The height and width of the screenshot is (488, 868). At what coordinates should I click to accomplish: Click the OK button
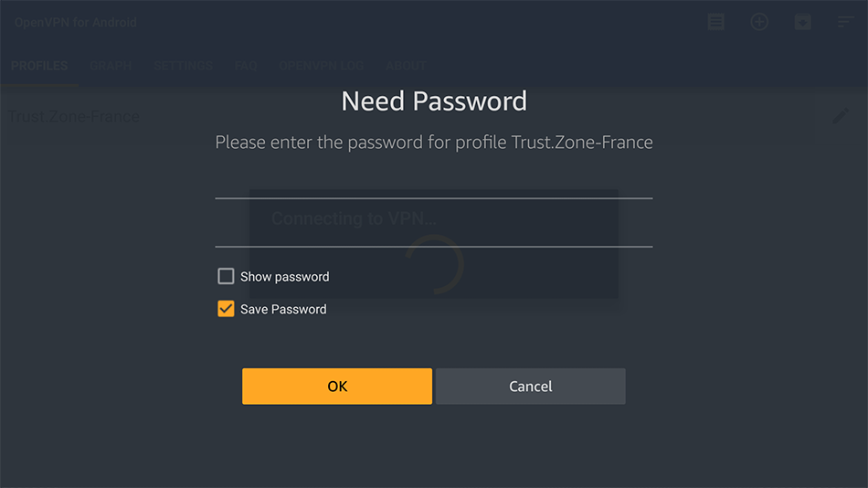[336, 387]
